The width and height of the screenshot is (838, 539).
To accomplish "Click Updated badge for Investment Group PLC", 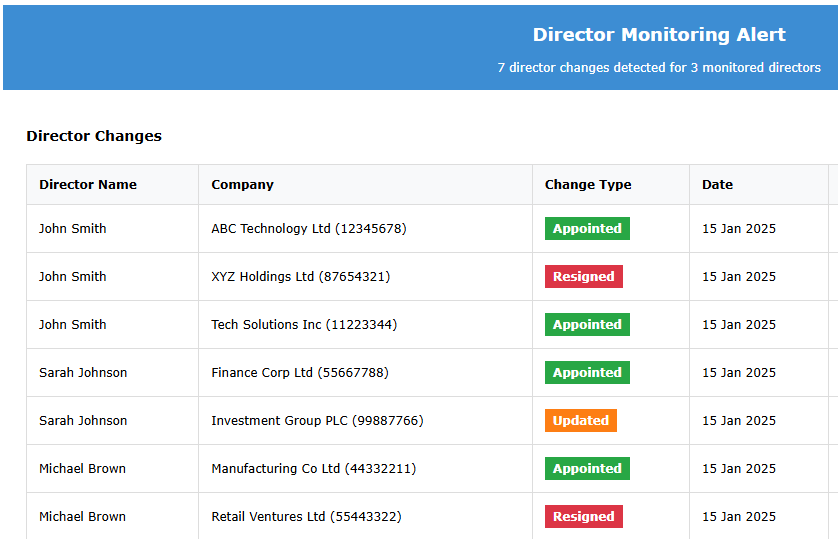I will 580,421.
